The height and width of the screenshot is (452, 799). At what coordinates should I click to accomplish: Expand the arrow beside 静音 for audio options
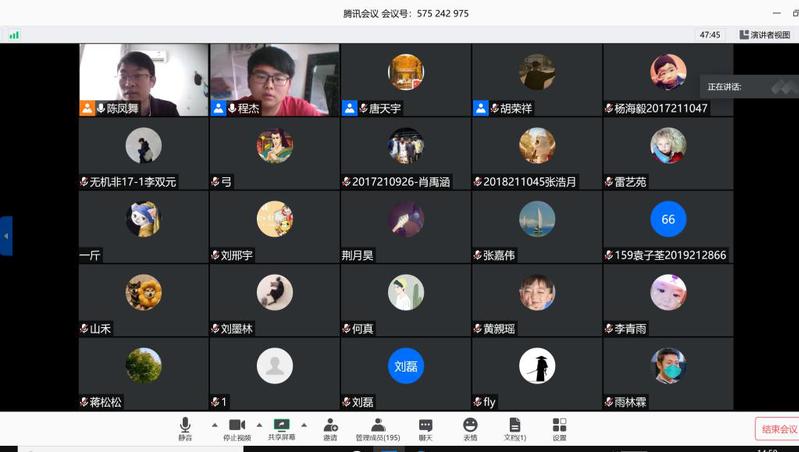tap(214, 424)
